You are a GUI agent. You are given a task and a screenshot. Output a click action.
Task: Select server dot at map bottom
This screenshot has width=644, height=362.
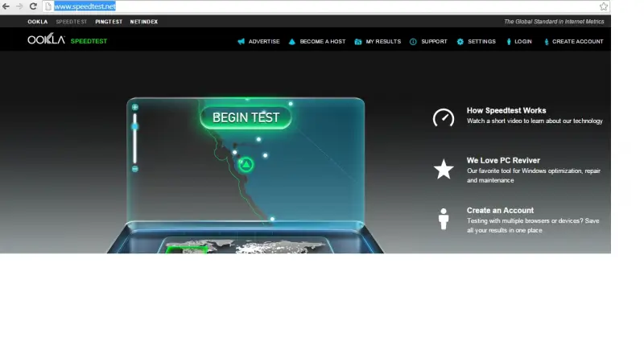click(272, 219)
